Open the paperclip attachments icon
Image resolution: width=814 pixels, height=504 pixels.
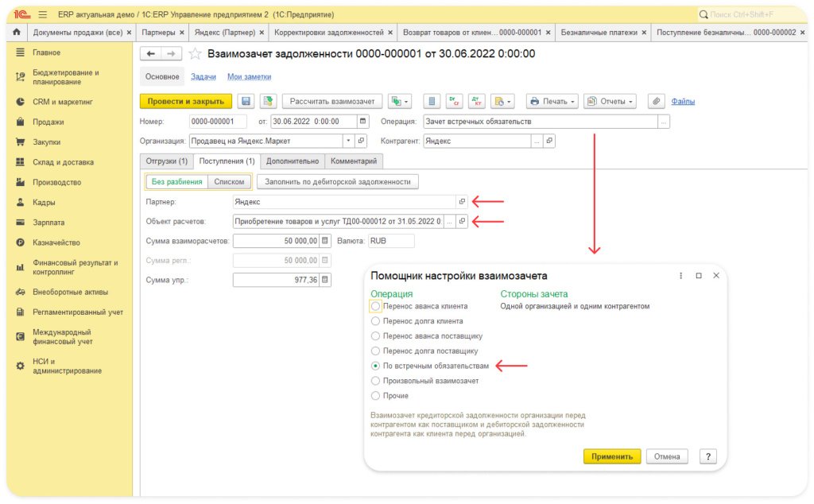(656, 102)
